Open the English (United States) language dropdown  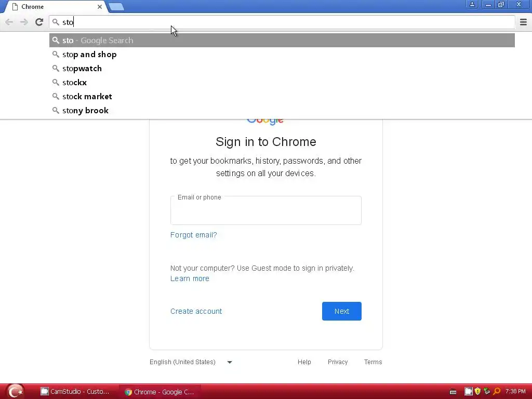click(191, 362)
